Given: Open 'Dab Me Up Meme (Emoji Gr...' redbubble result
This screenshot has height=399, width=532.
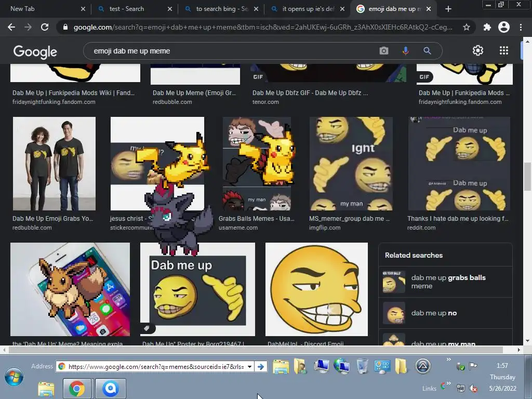Looking at the screenshot, I should point(194,92).
